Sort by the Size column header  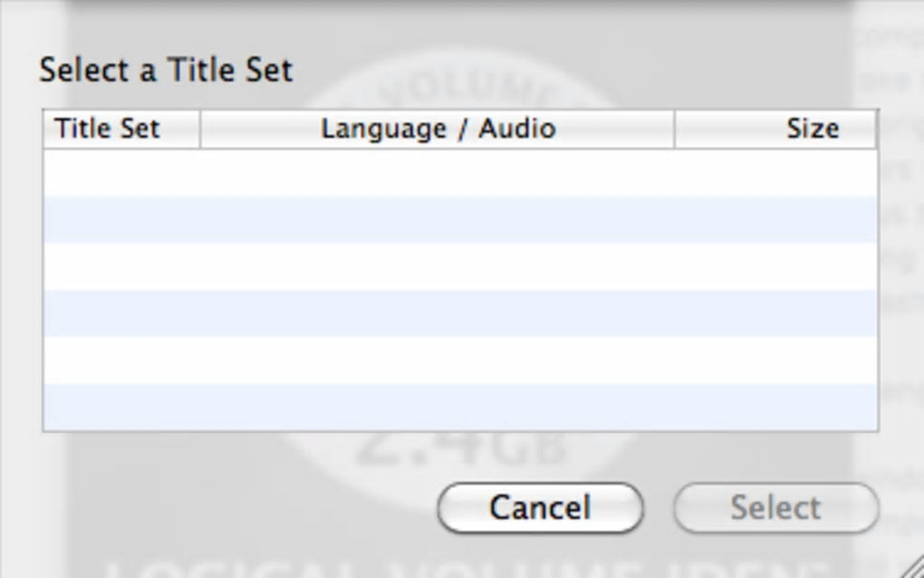coord(775,129)
